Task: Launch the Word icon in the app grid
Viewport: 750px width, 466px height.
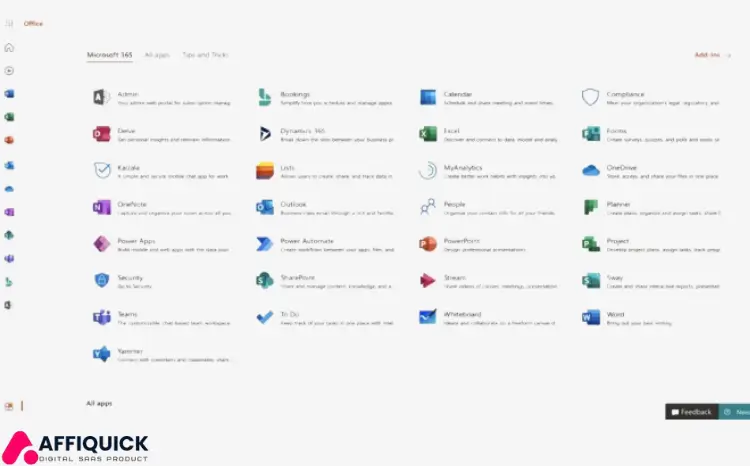Action: pos(591,317)
